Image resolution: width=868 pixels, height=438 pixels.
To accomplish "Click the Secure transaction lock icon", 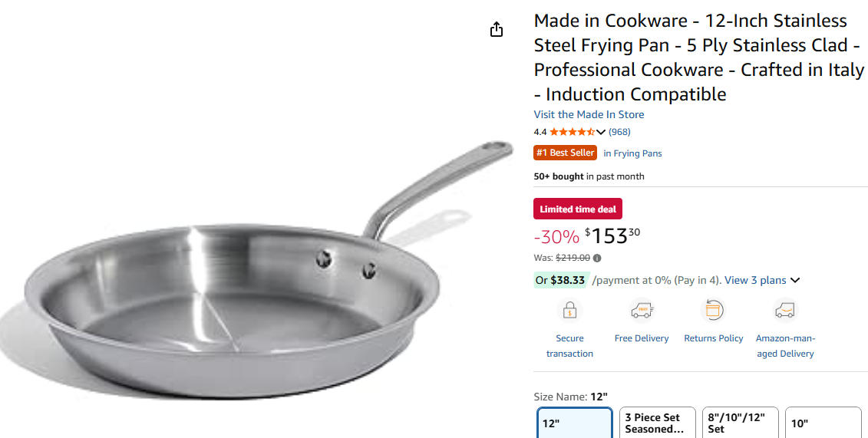I will tap(569, 310).
